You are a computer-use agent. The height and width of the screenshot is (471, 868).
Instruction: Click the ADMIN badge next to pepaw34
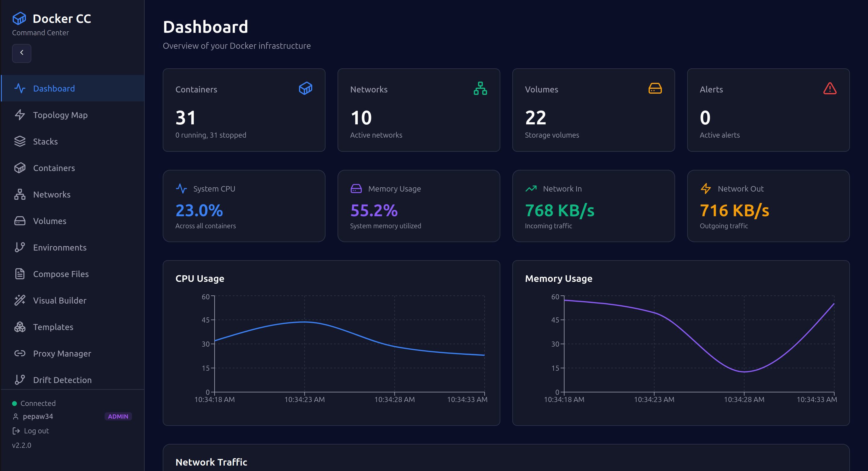pos(118,416)
